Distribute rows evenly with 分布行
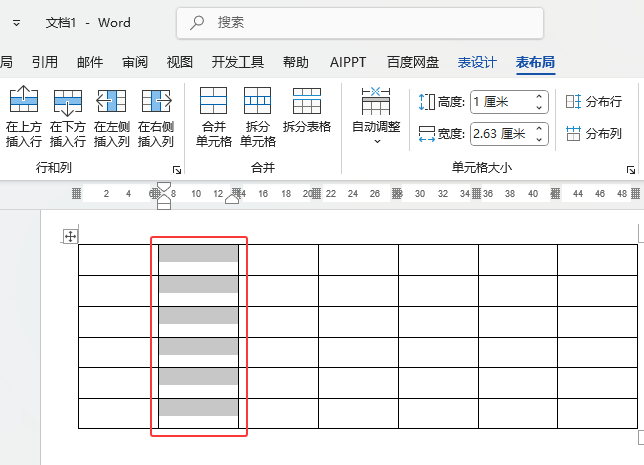 tap(594, 101)
